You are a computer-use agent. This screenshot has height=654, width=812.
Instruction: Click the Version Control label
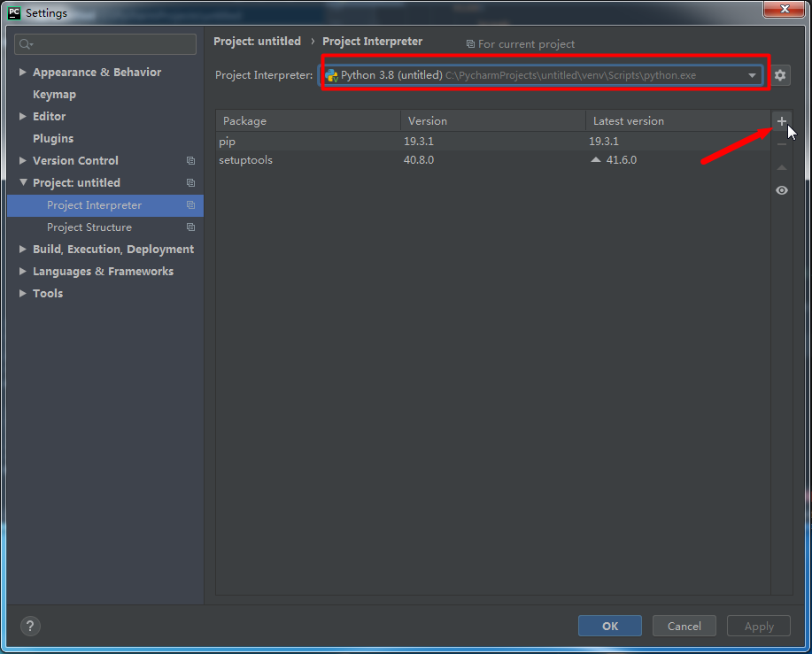tap(75, 161)
